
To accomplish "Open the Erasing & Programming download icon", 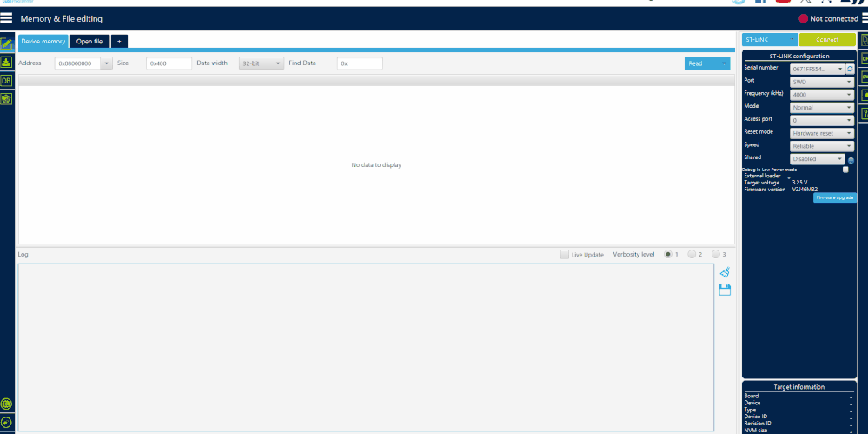I will coord(6,62).
